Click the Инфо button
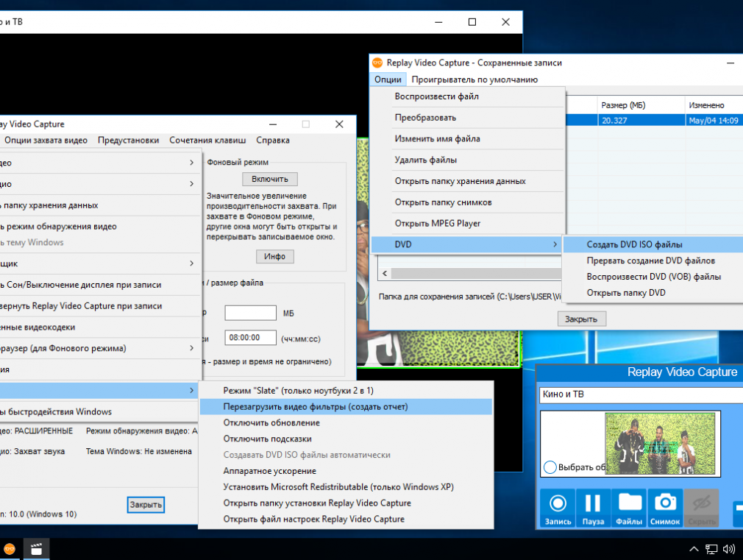Viewport: 743px width, 560px height. click(x=275, y=256)
